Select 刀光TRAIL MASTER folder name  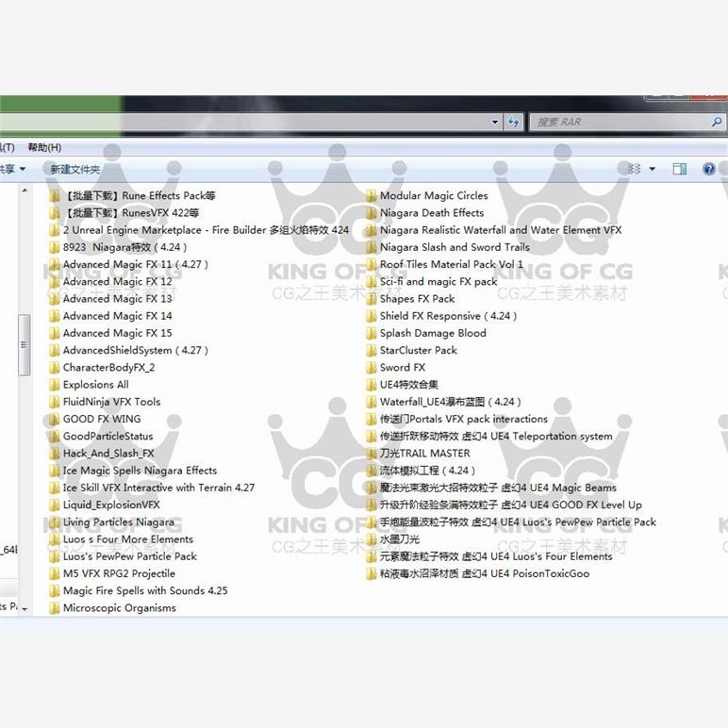(424, 454)
